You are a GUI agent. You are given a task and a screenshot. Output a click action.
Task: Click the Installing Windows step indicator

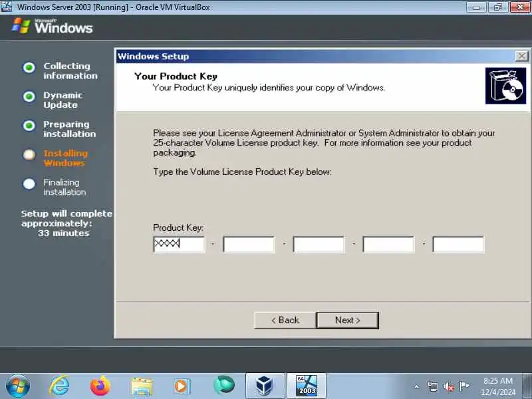tap(29, 155)
